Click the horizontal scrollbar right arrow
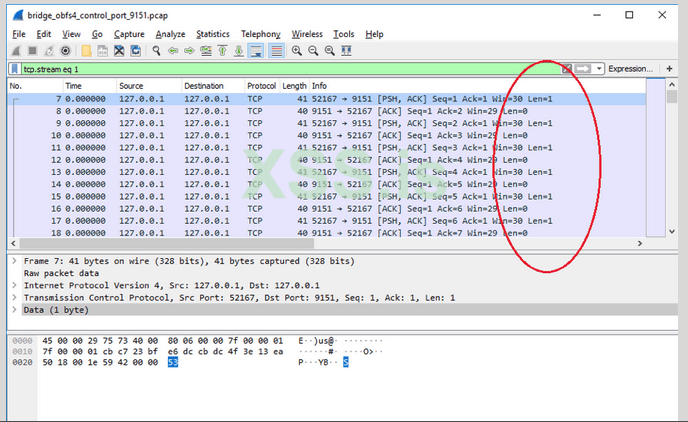The width and height of the screenshot is (688, 422). coord(640,243)
